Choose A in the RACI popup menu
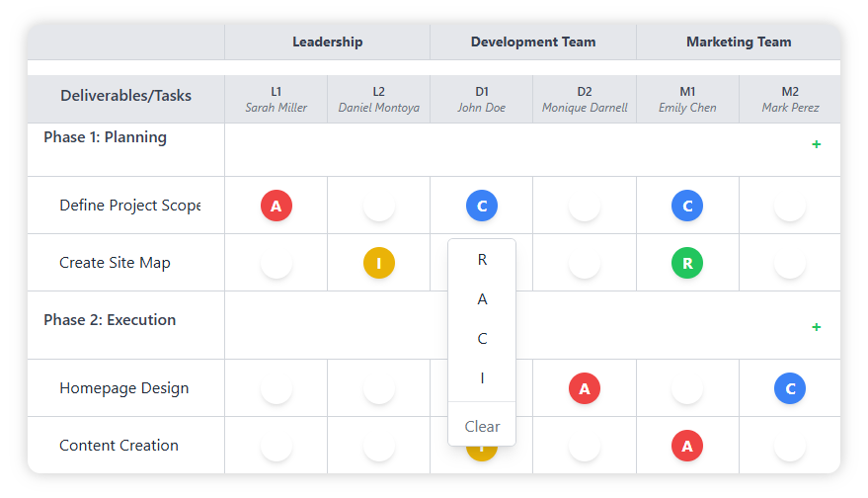Image resolution: width=868 pixels, height=498 pixels. pos(482,299)
